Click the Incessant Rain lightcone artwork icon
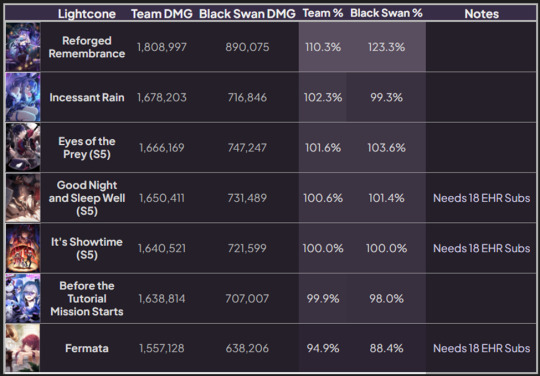The width and height of the screenshot is (540, 376). pyautogui.click(x=23, y=97)
